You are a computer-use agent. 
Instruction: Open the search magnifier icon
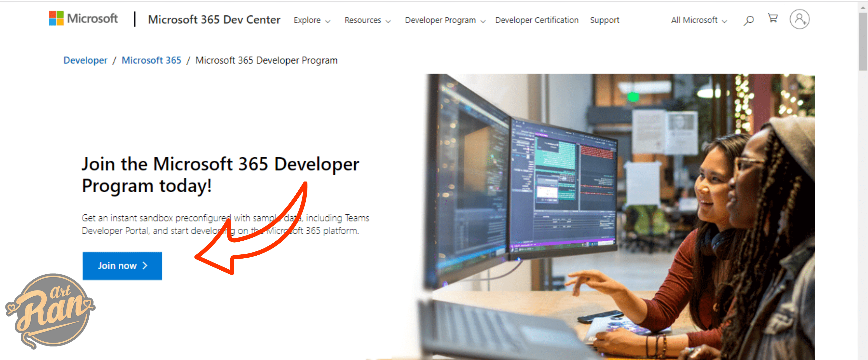pyautogui.click(x=748, y=20)
